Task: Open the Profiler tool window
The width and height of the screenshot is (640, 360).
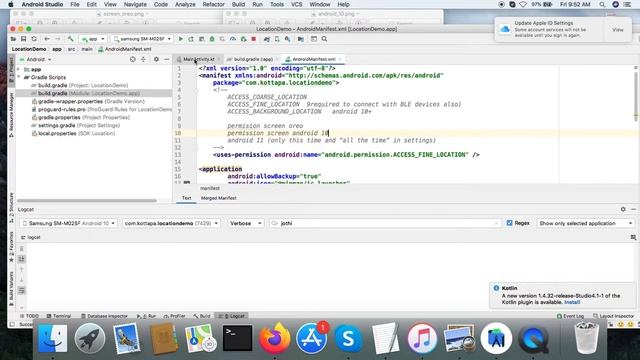Action: point(174,316)
